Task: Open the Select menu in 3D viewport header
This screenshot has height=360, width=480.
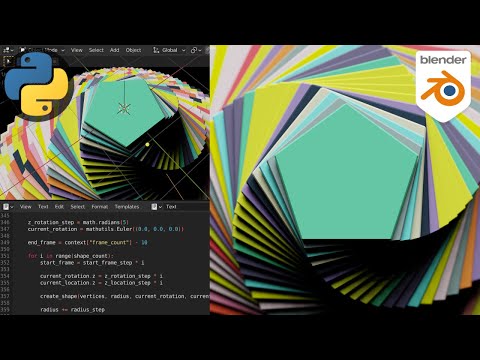Action: (x=96, y=50)
